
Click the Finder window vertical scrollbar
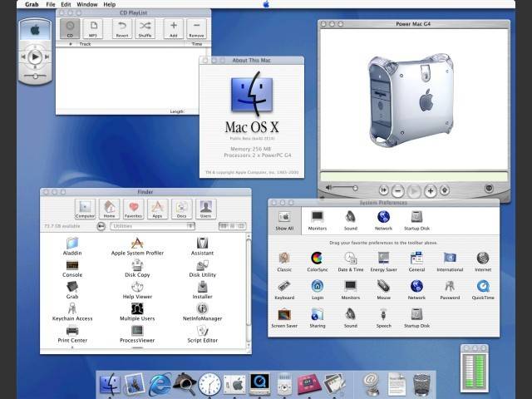click(249, 291)
